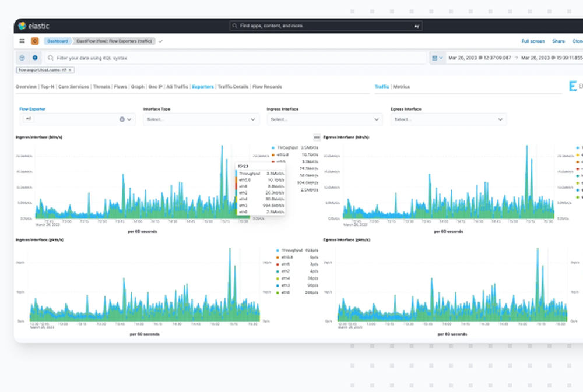Open the Egress Interface dropdown
Viewport: 583px width, 392px height.
[x=448, y=119]
